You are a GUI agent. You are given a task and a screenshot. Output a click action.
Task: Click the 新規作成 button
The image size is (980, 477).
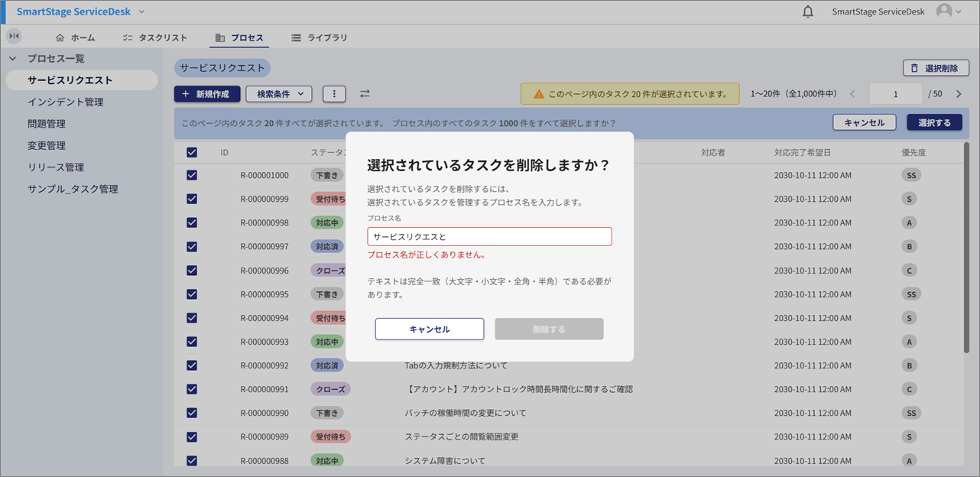point(207,94)
